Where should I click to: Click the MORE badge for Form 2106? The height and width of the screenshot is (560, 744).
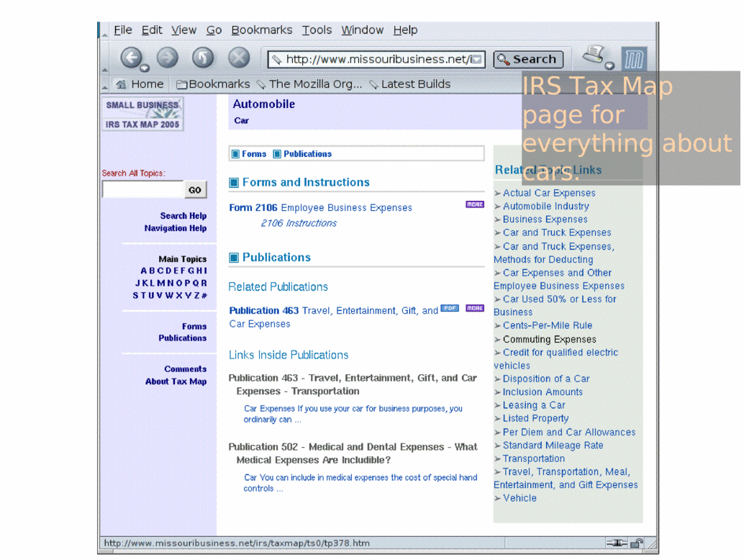click(474, 204)
